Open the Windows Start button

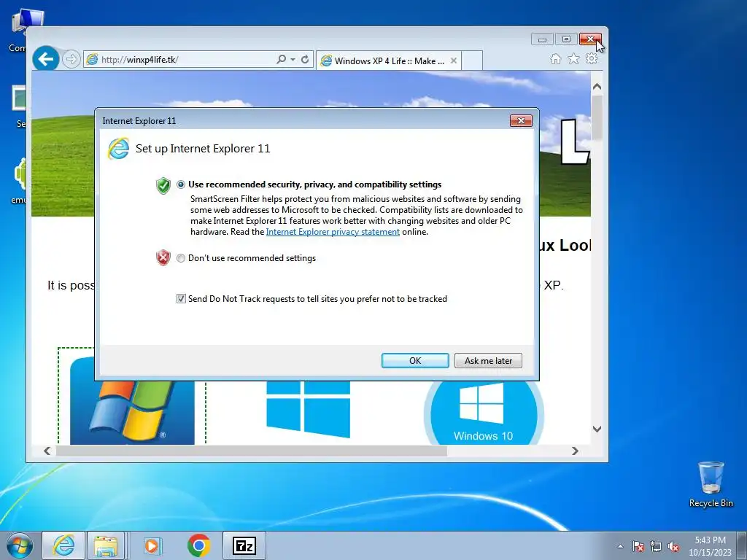point(20,545)
